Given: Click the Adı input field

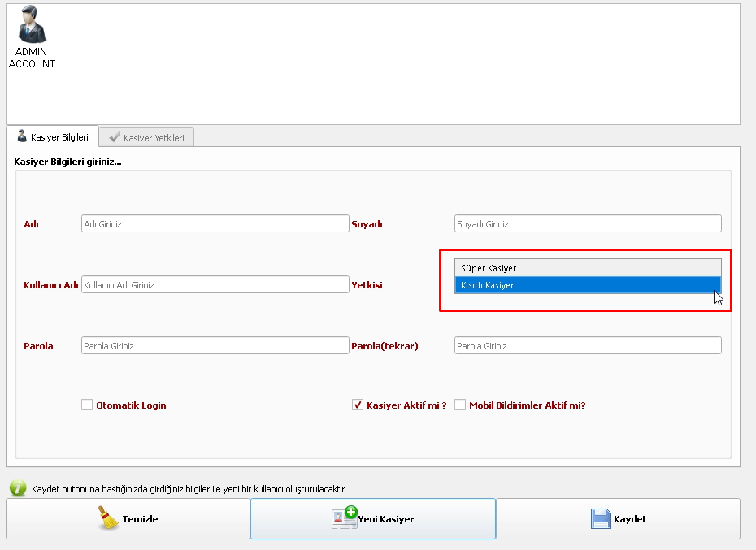Looking at the screenshot, I should [215, 223].
